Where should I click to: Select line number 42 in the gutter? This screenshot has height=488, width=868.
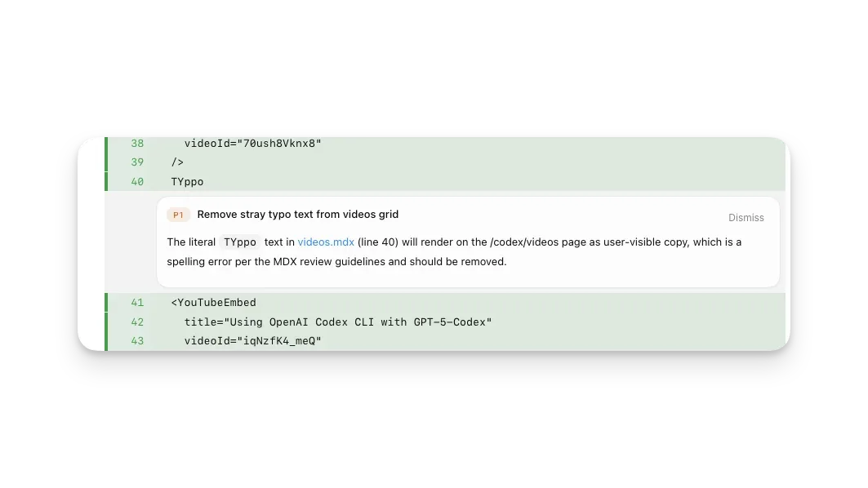137,322
